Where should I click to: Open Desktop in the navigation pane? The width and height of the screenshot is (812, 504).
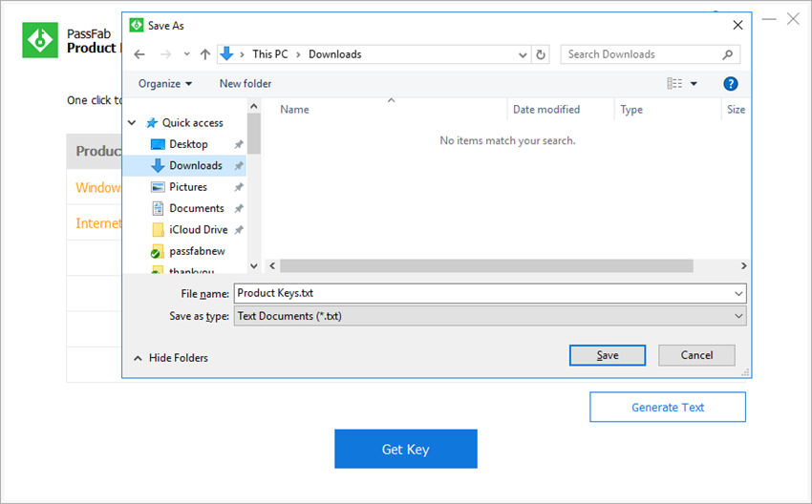coord(188,144)
